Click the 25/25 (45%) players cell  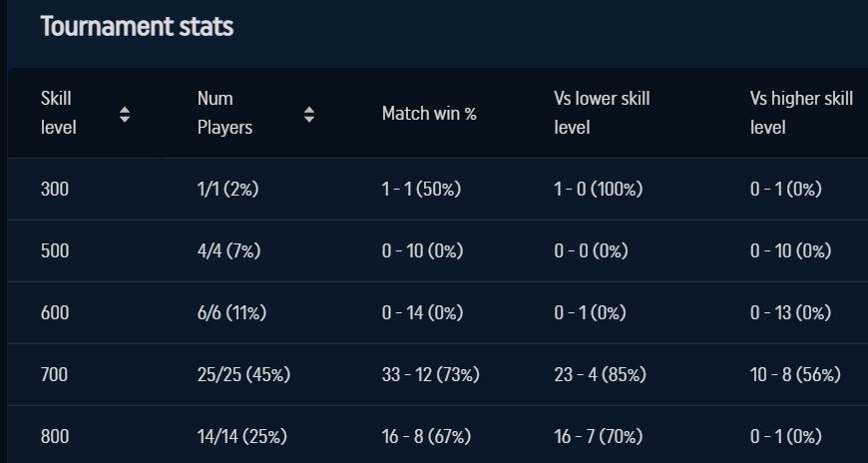click(243, 374)
